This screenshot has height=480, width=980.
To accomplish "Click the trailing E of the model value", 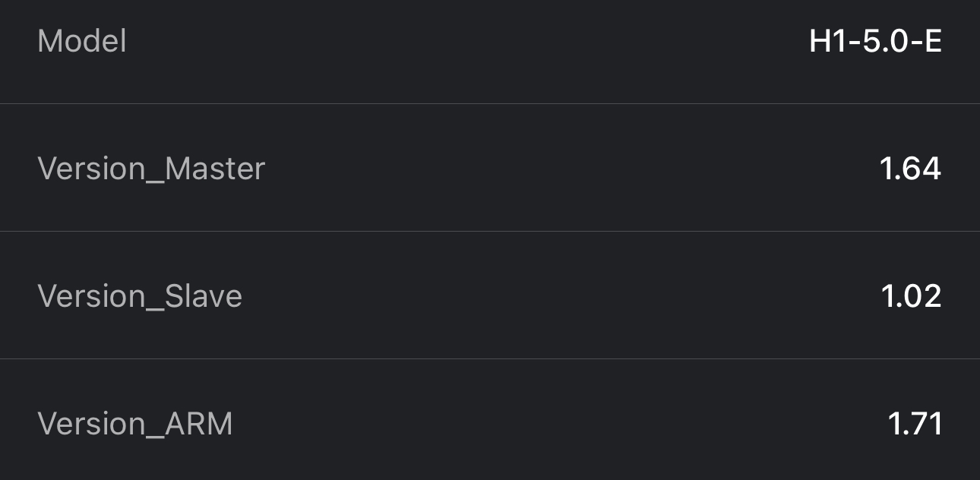I will (933, 41).
